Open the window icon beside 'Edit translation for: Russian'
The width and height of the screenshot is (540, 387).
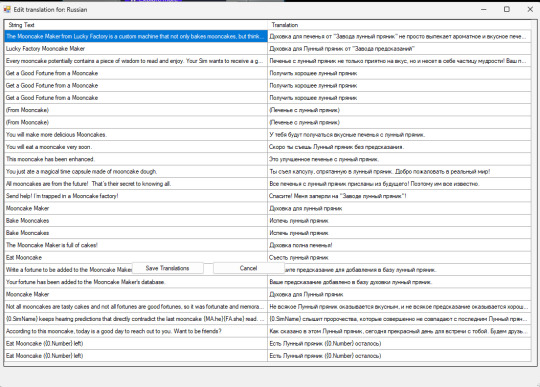tap(7, 9)
